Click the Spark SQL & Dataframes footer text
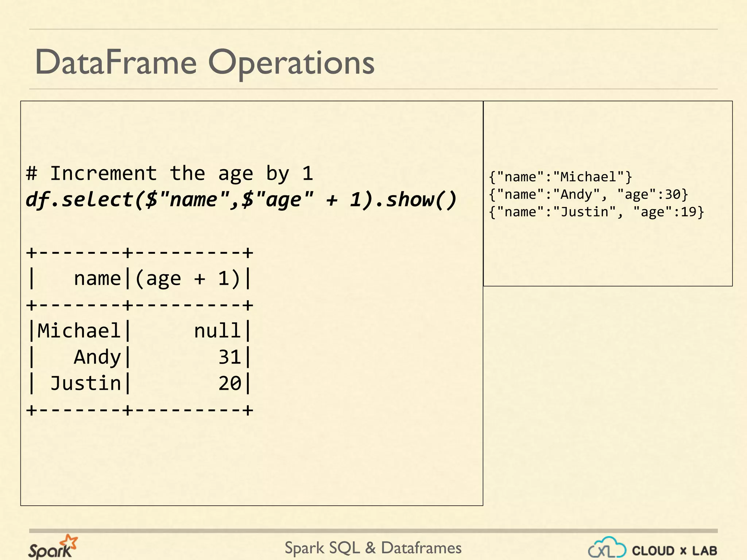 click(373, 548)
